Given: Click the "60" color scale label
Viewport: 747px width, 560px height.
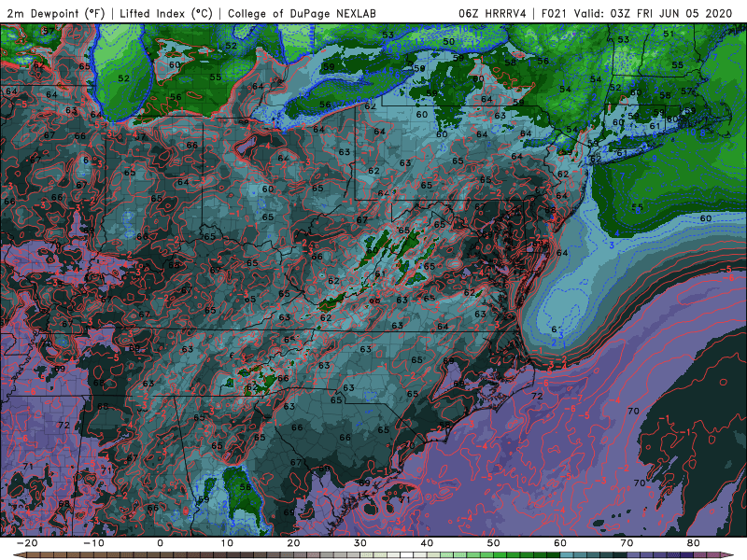Looking at the screenshot, I should [560, 543].
